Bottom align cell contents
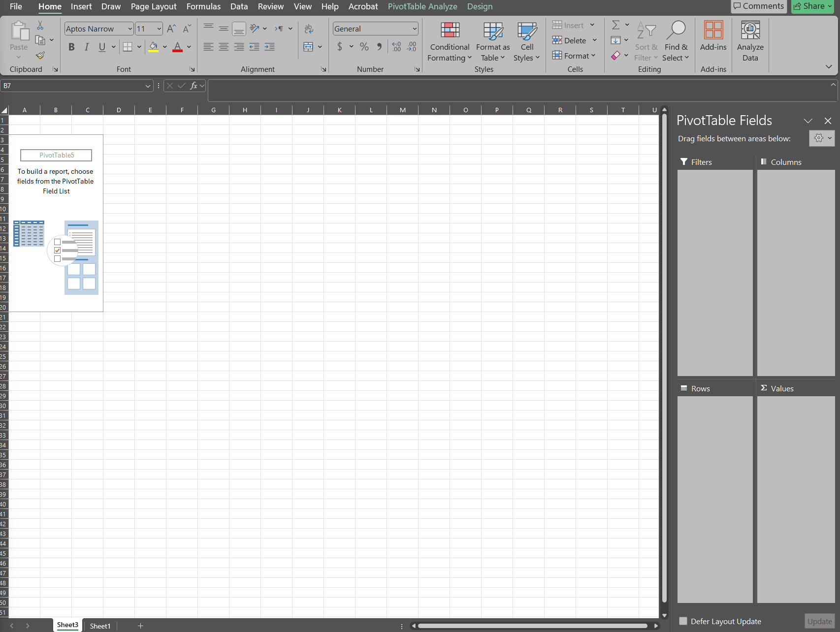The width and height of the screenshot is (840, 632). point(239,29)
